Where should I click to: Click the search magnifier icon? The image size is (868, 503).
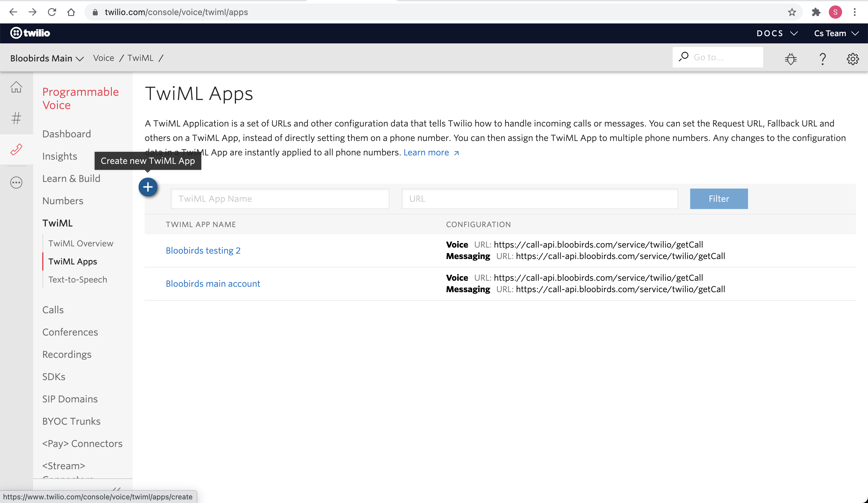pos(683,56)
